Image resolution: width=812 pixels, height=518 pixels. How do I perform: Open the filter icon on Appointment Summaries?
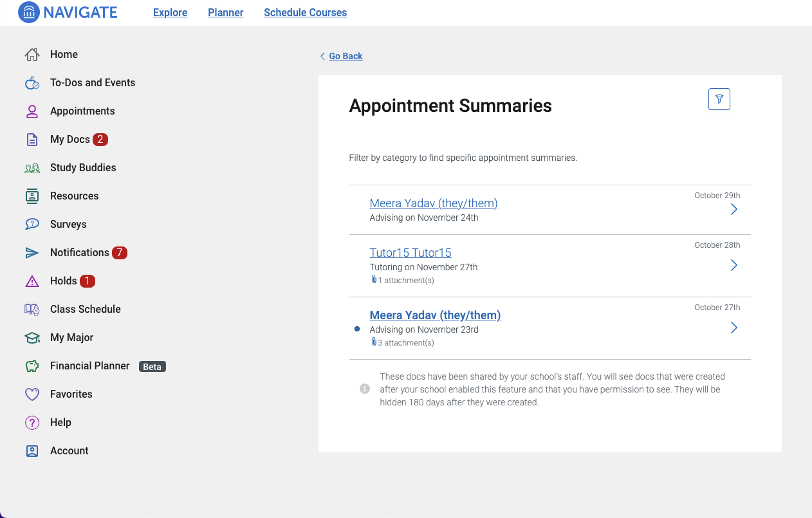click(719, 98)
